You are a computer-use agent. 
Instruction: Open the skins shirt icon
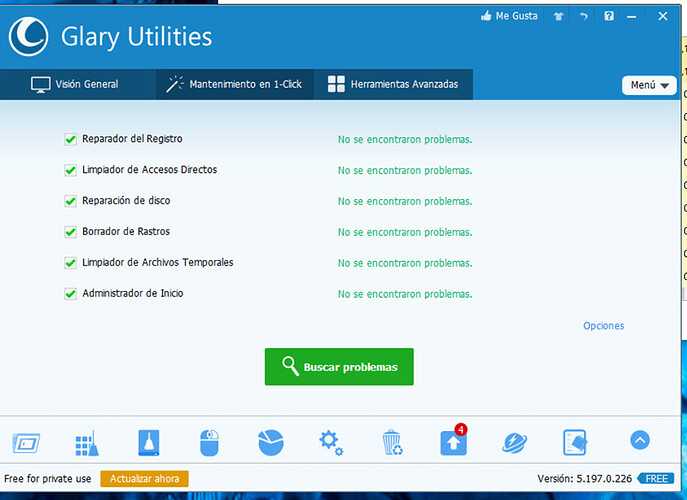click(x=558, y=17)
